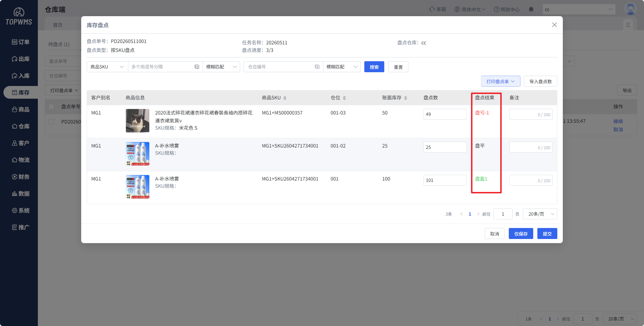Click the TOPWMS logo
The image size is (644, 326).
(19, 17)
